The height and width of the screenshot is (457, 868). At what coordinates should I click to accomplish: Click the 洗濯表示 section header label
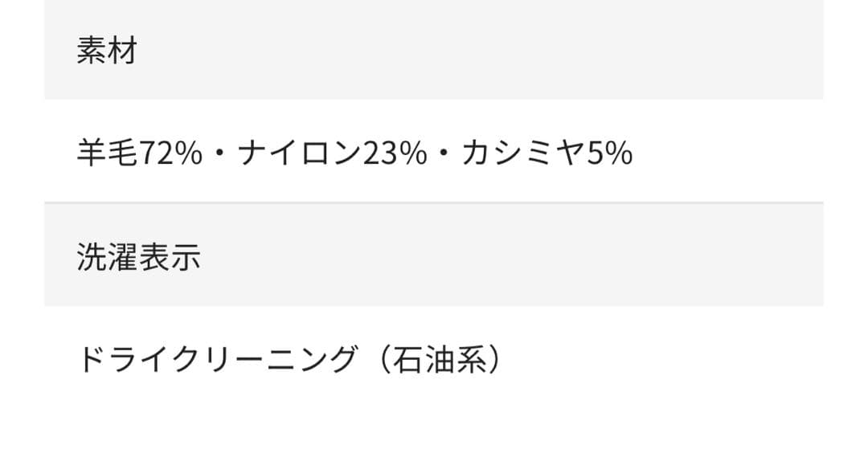coord(138,257)
